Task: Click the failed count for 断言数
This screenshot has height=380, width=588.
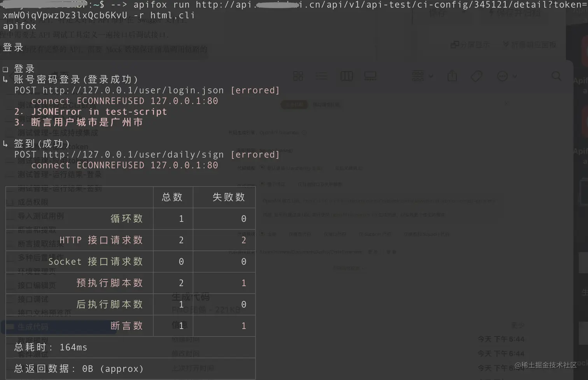Action: 243,326
